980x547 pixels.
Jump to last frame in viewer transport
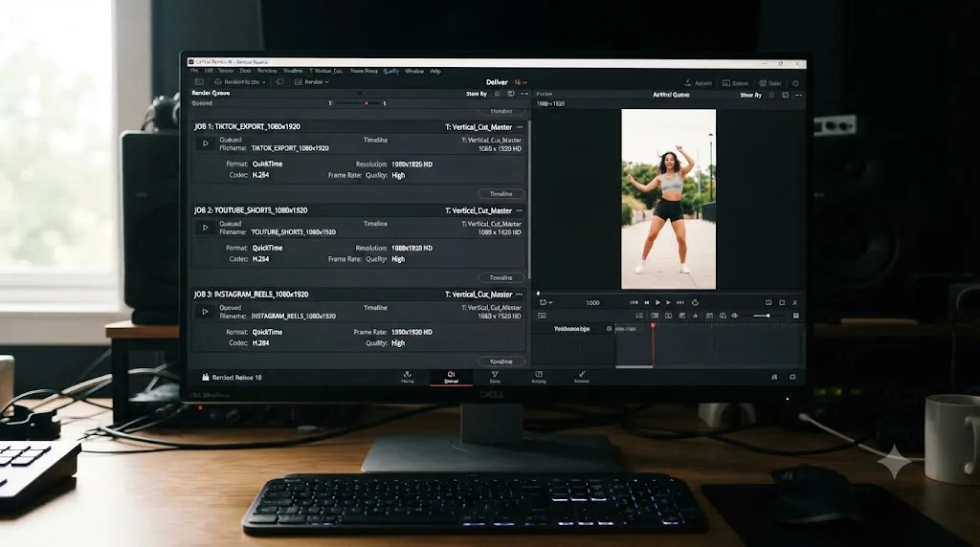click(x=680, y=303)
